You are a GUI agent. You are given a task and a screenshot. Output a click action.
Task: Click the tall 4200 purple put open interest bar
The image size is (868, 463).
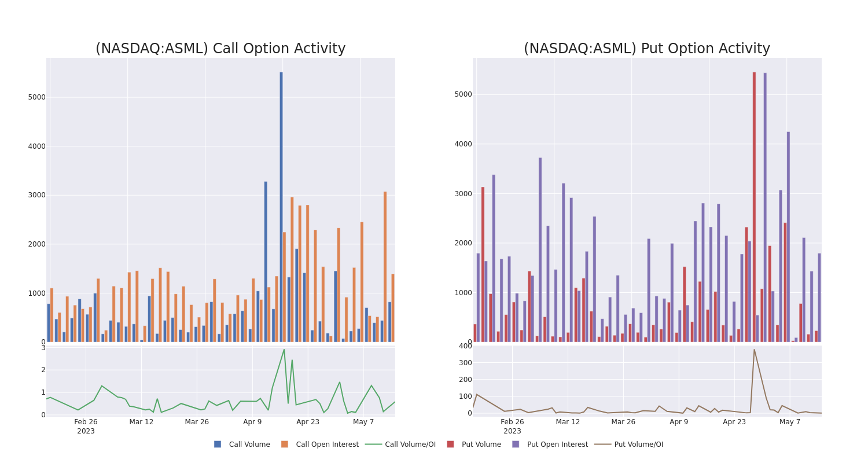788,237
